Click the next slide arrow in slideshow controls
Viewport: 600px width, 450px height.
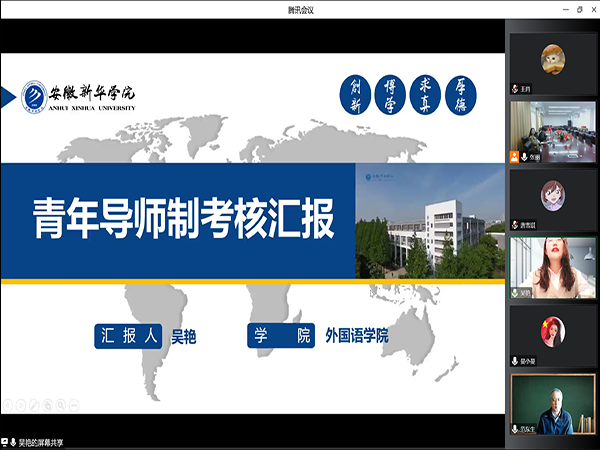pos(21,405)
